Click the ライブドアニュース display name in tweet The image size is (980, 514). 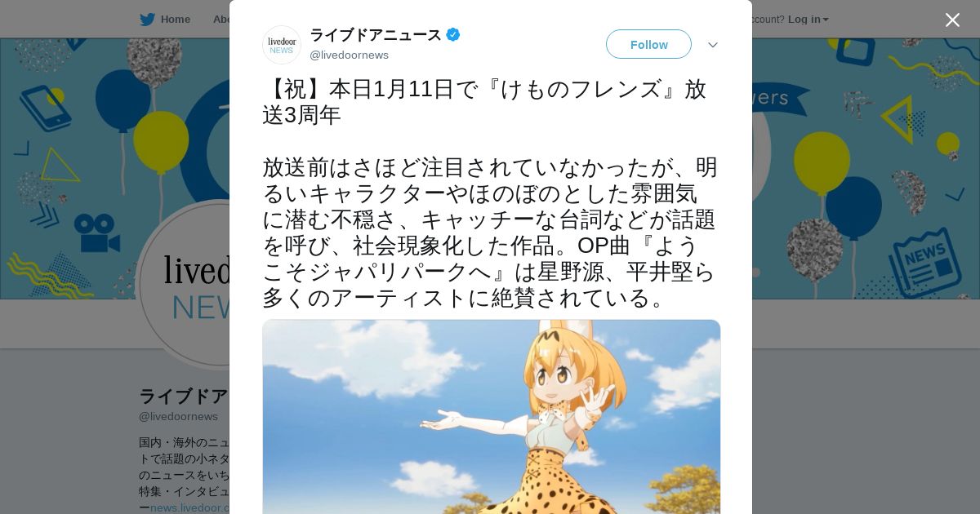click(x=376, y=34)
